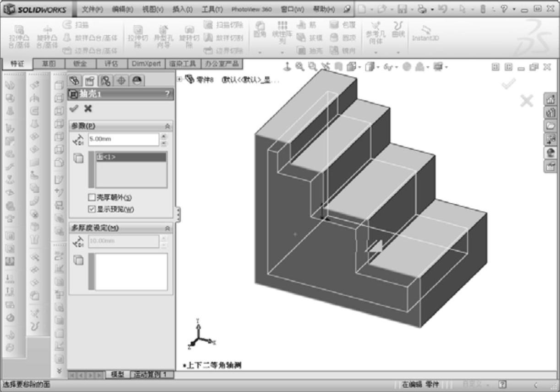Cancel with large X in graphics corner
The height and width of the screenshot is (392, 560).
coord(527,101)
